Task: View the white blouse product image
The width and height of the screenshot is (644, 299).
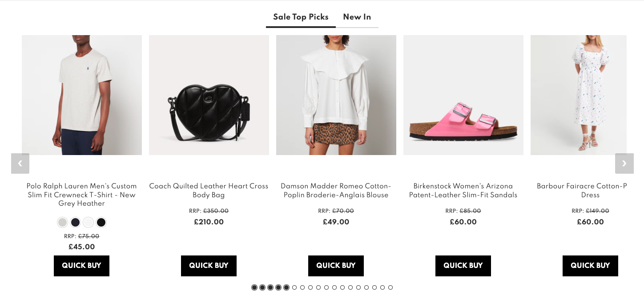Action: [x=336, y=95]
